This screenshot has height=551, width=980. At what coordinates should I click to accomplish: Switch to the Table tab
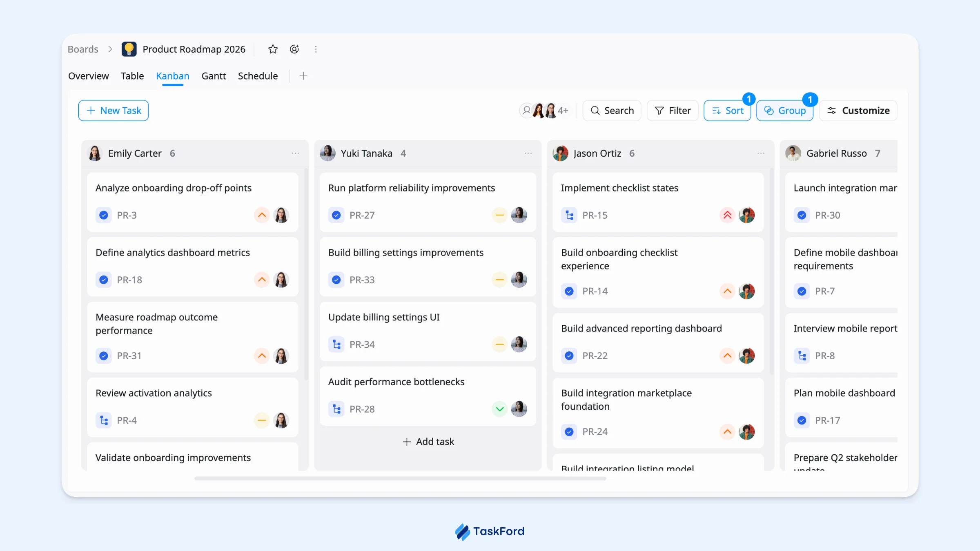coord(132,76)
